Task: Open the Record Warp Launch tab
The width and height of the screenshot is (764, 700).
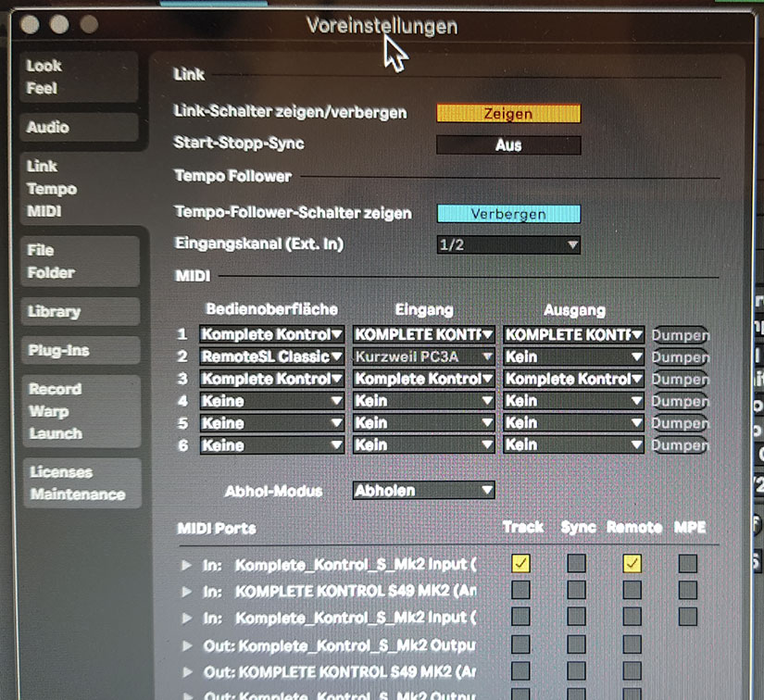Action: point(81,411)
